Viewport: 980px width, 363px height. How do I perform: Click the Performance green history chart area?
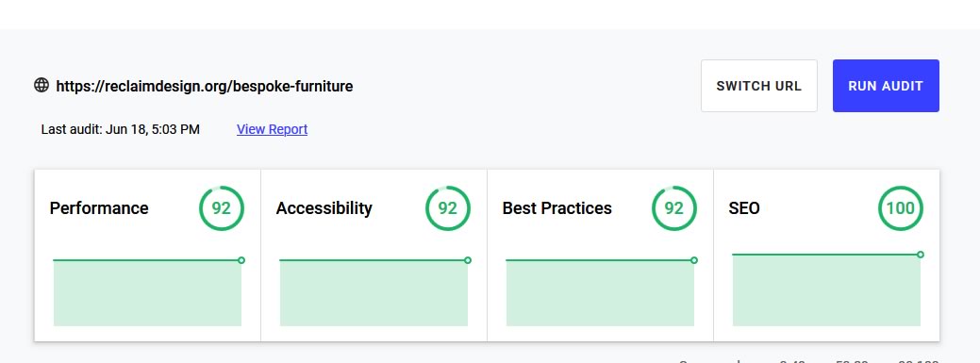[x=147, y=293]
